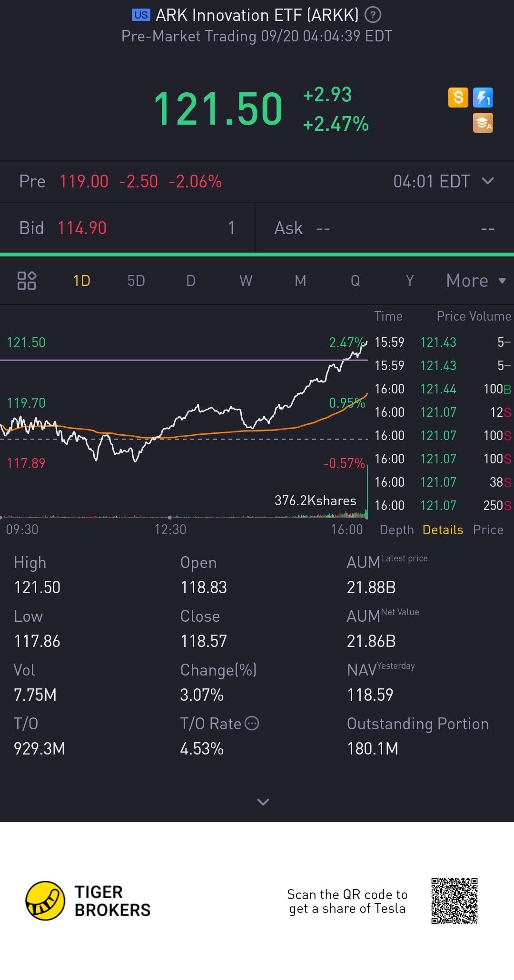Image resolution: width=514 pixels, height=980 pixels.
Task: Tap the NAV Yesterday value 118.59
Action: click(x=370, y=695)
